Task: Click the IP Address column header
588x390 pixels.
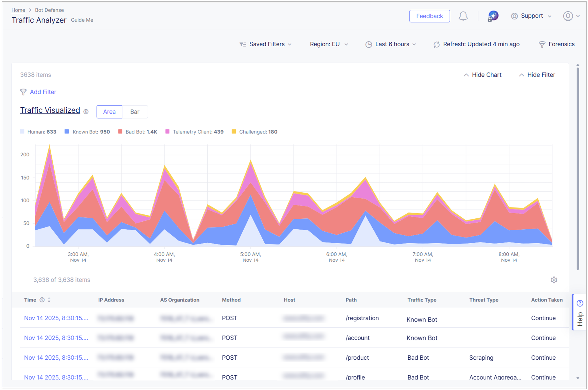Action: coord(111,300)
